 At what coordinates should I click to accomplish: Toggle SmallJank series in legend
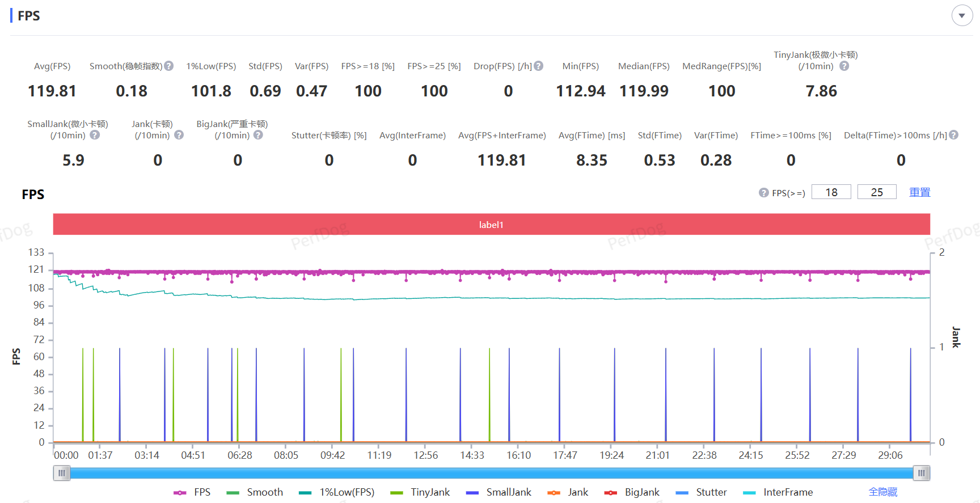coord(499,492)
